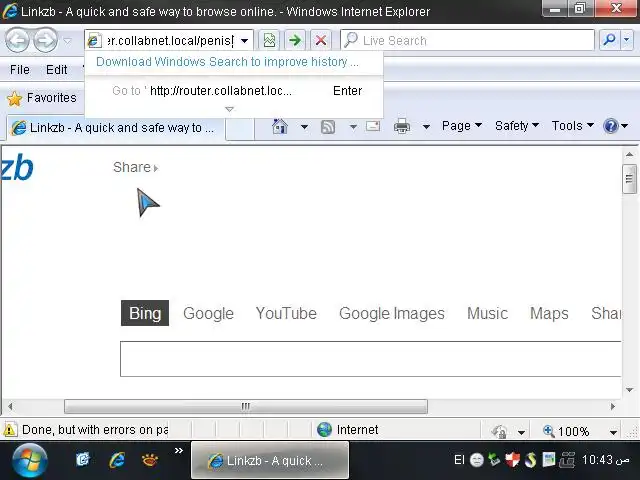
Task: Expand the address bar autocomplete dropdown arrow
Action: [244, 41]
